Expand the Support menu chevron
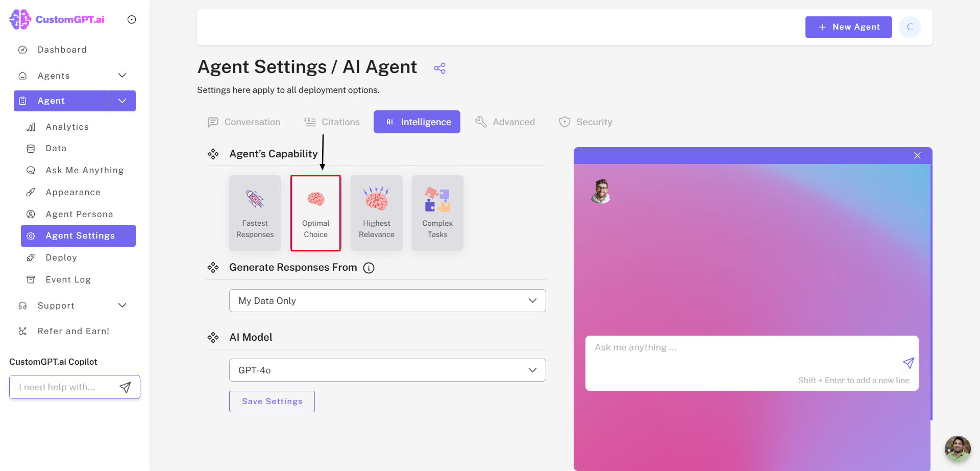 click(122, 305)
